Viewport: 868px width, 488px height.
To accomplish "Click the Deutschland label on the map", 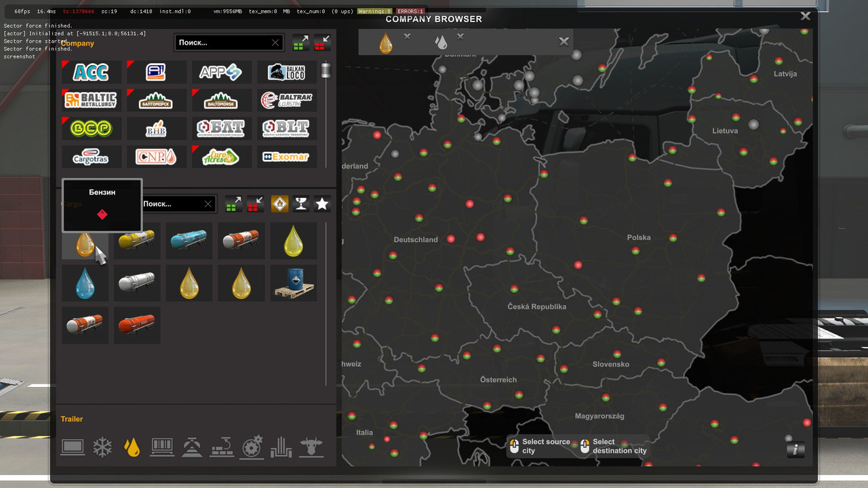I will (416, 239).
